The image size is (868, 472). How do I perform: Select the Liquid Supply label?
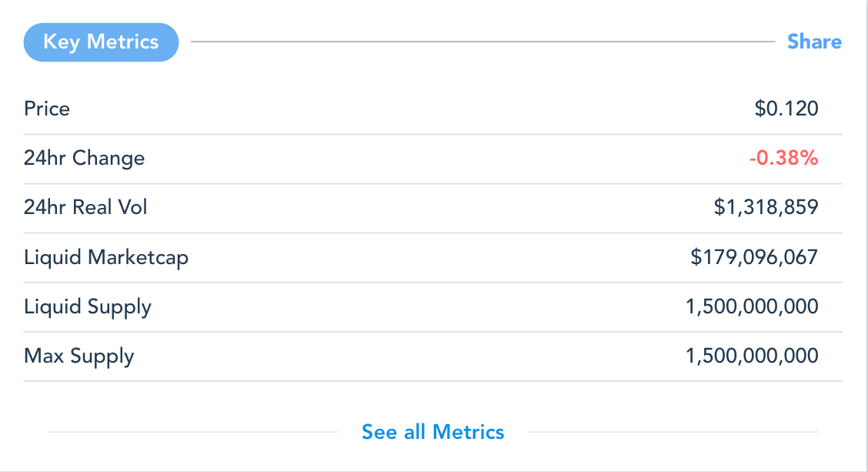88,307
